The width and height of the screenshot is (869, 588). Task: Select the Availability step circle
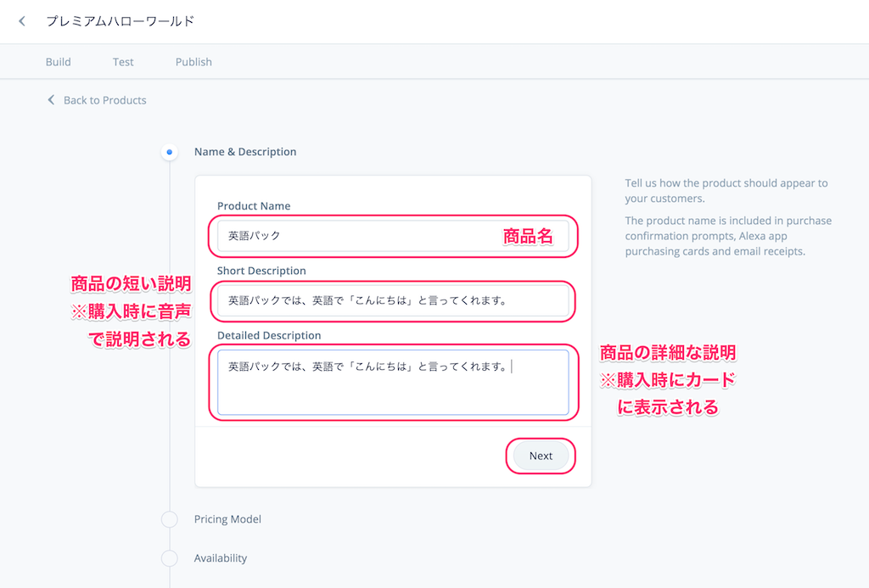pyautogui.click(x=169, y=558)
